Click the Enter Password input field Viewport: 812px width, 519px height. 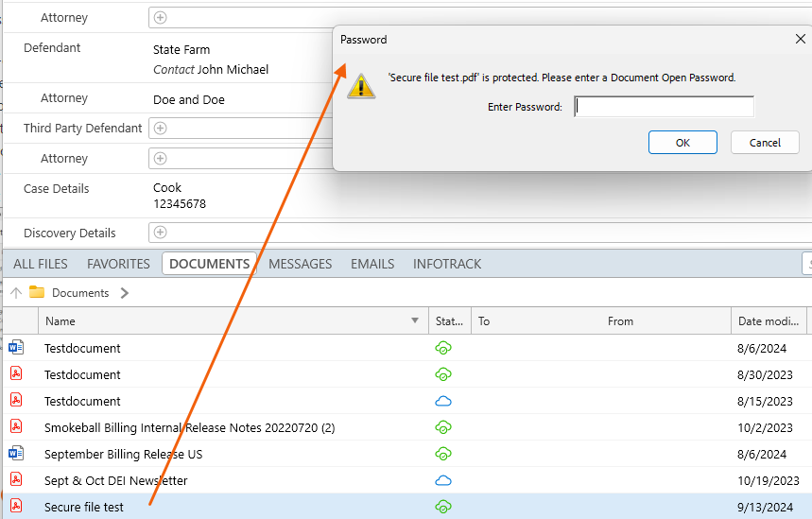point(664,107)
